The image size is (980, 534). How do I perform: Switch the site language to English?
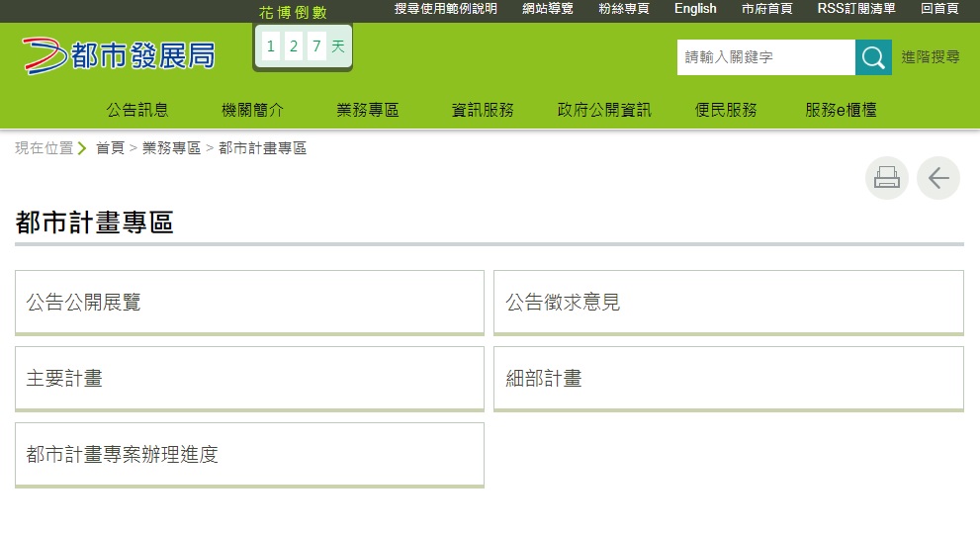click(x=695, y=9)
